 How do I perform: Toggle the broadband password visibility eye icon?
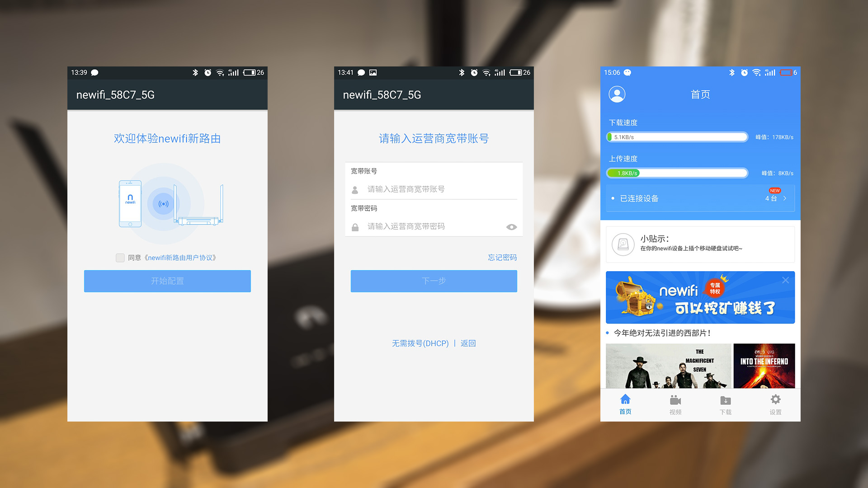(x=511, y=227)
